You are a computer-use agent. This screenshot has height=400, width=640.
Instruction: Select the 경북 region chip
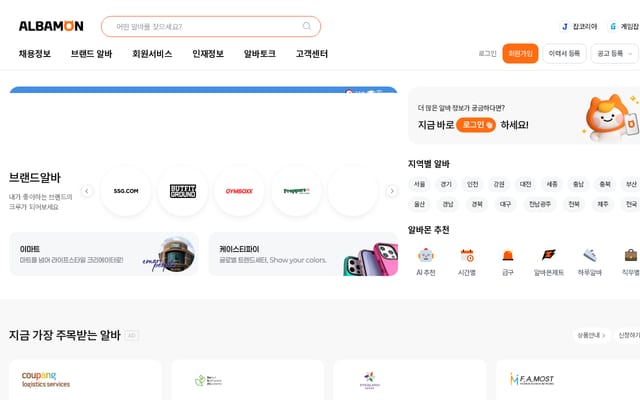click(x=477, y=204)
